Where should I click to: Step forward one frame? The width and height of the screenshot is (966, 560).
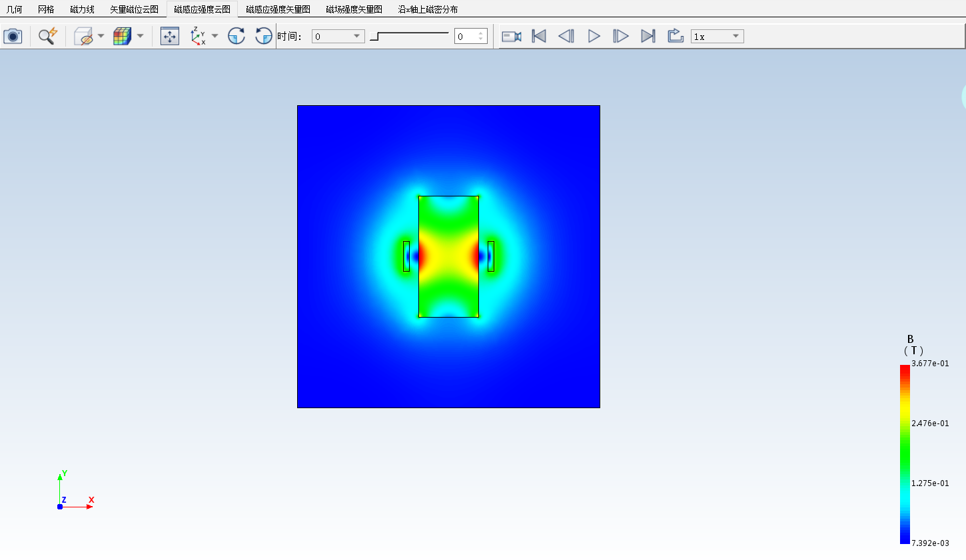(620, 36)
